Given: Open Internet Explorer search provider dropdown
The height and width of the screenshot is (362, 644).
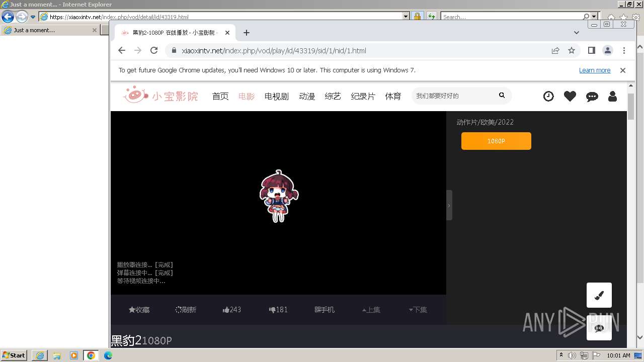Looking at the screenshot, I should [x=594, y=17].
